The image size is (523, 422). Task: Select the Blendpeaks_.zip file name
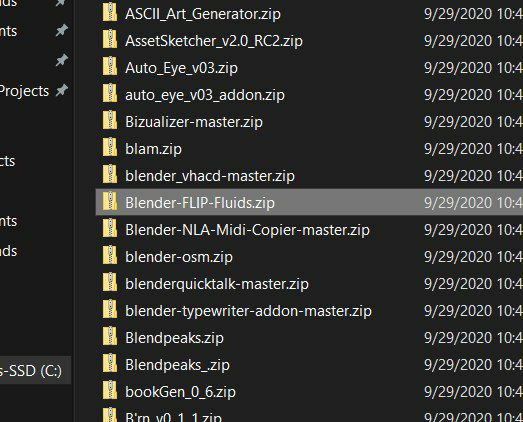(177, 365)
